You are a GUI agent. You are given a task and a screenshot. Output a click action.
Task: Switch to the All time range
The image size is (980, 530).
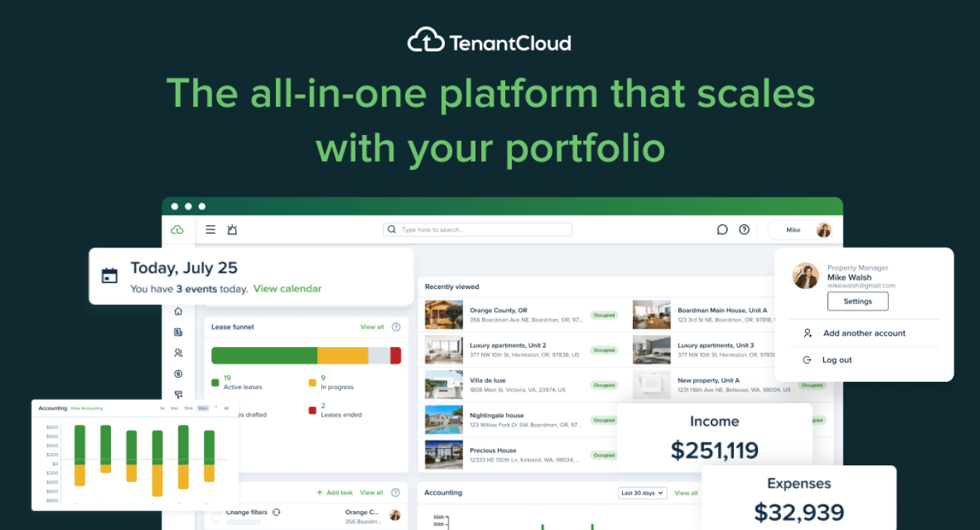tap(226, 408)
